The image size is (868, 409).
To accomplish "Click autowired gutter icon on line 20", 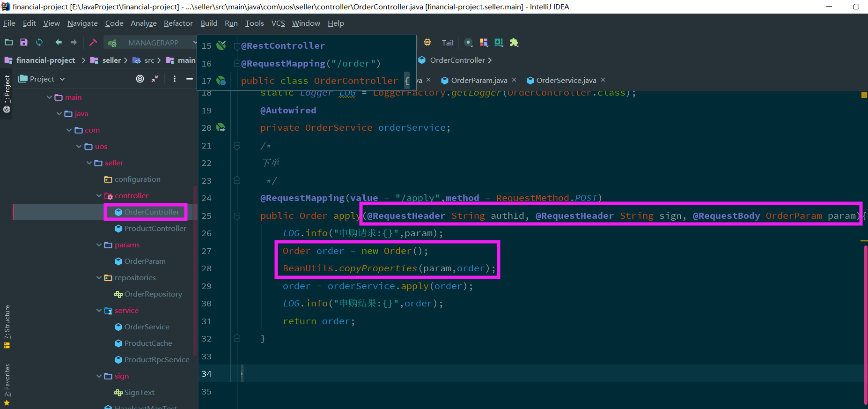I will click(221, 127).
